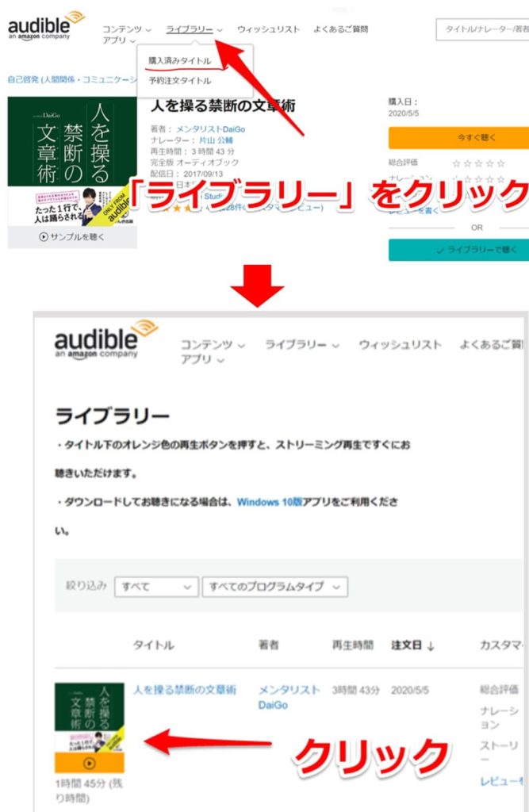The image size is (529, 812).
Task: Open ライブラリー menu in the top page
Action: pyautogui.click(x=194, y=29)
